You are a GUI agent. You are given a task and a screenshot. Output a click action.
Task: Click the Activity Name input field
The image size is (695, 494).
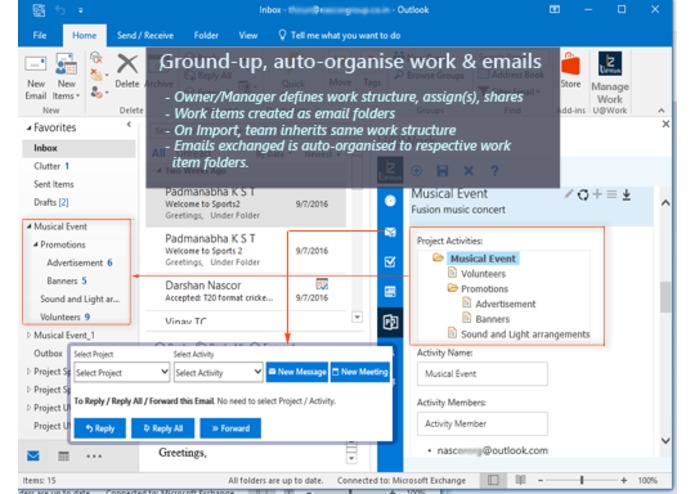point(482,373)
